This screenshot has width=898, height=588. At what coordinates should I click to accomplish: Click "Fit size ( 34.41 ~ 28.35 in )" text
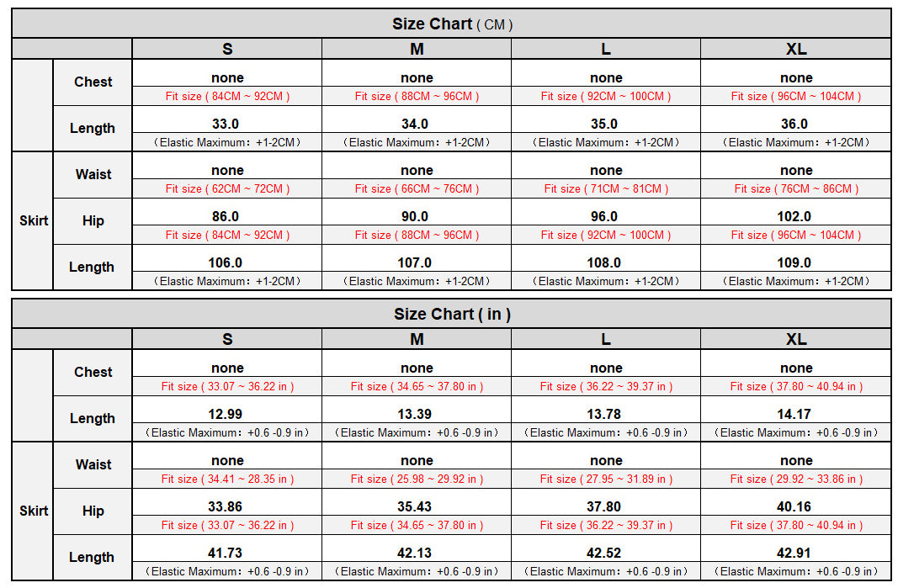click(227, 479)
